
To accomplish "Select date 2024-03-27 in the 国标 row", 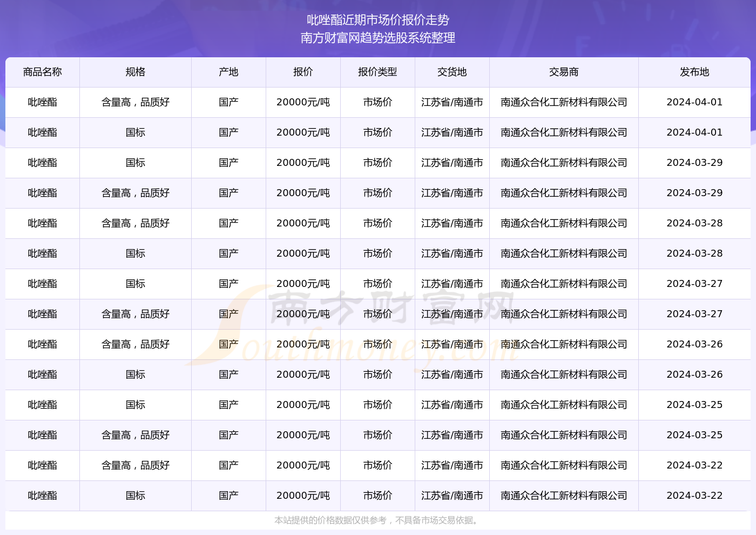I will [694, 284].
